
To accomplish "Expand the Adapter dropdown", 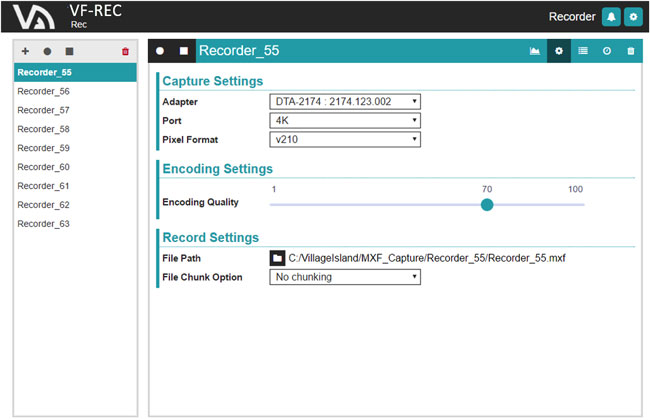I will click(345, 101).
